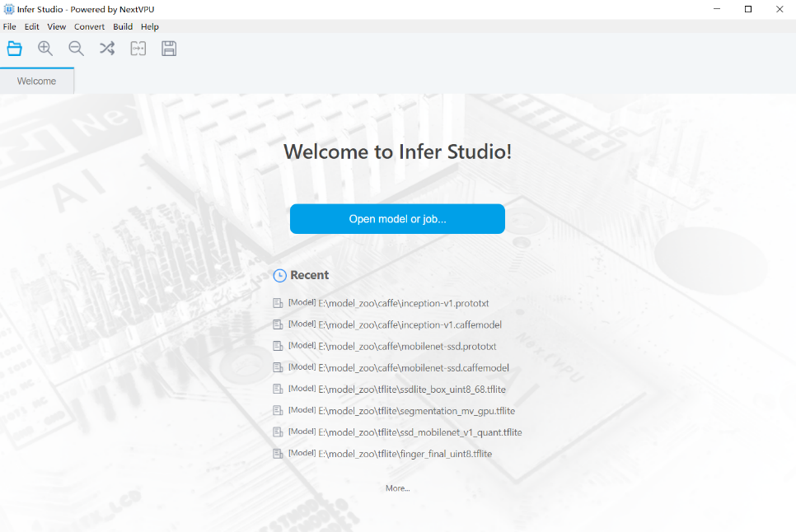Click the file icon beside mobilenet-ssd.caffemodel
The width and height of the screenshot is (796, 532).
point(278,367)
